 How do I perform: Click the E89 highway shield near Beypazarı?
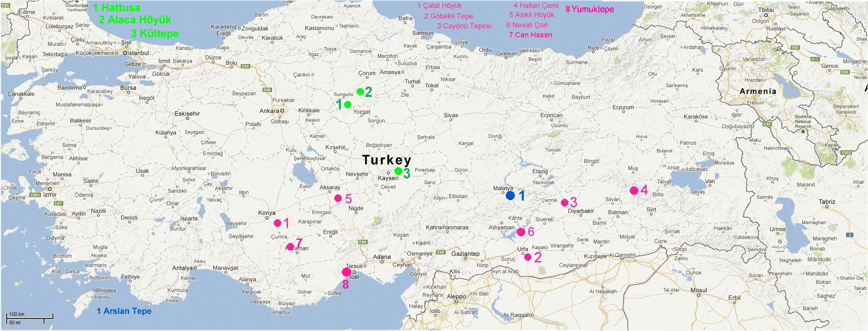[x=267, y=90]
